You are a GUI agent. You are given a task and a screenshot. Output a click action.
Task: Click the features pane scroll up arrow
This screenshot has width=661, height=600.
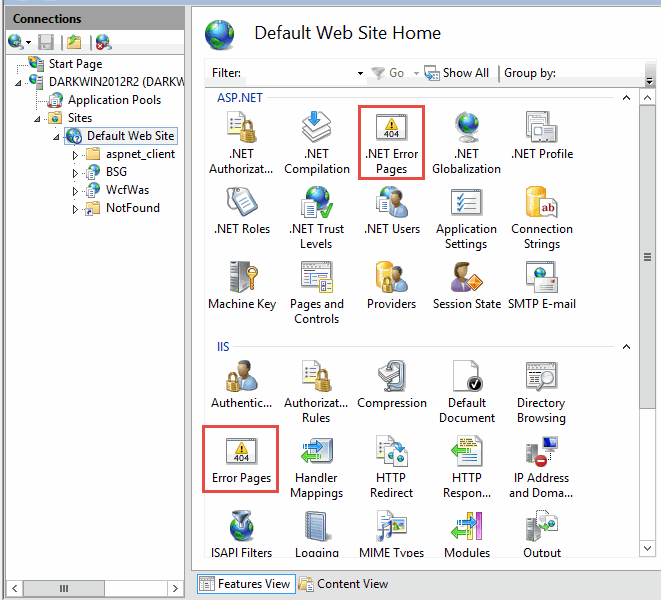pos(648,98)
